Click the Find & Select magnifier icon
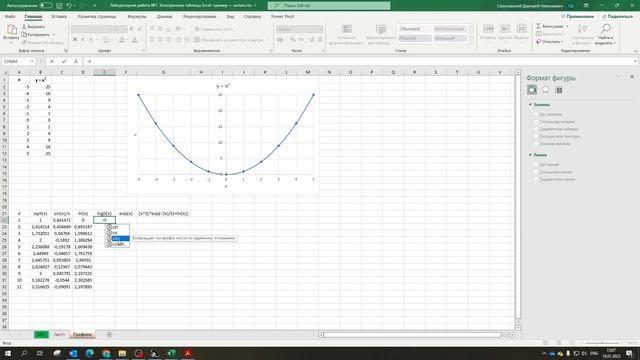640x360 pixels. point(606,29)
